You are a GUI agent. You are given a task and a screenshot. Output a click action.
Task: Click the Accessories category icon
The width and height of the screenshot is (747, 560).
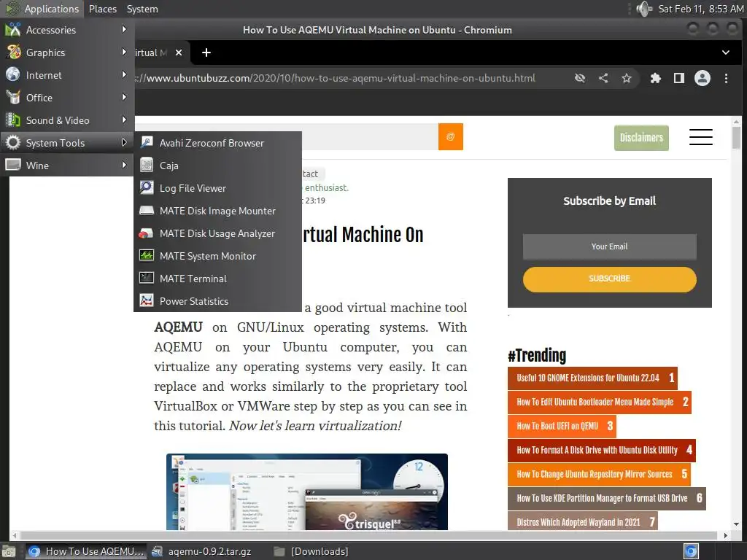[13, 29]
